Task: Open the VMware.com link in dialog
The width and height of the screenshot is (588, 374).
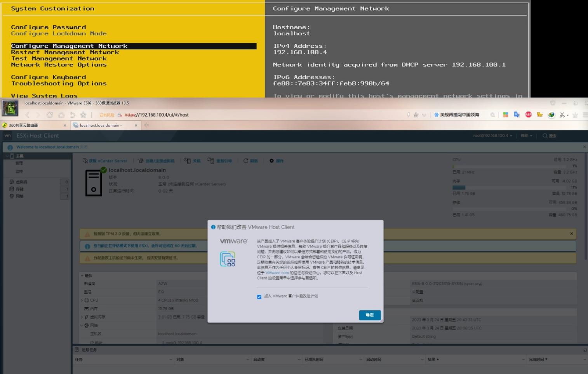Action: click(x=277, y=273)
